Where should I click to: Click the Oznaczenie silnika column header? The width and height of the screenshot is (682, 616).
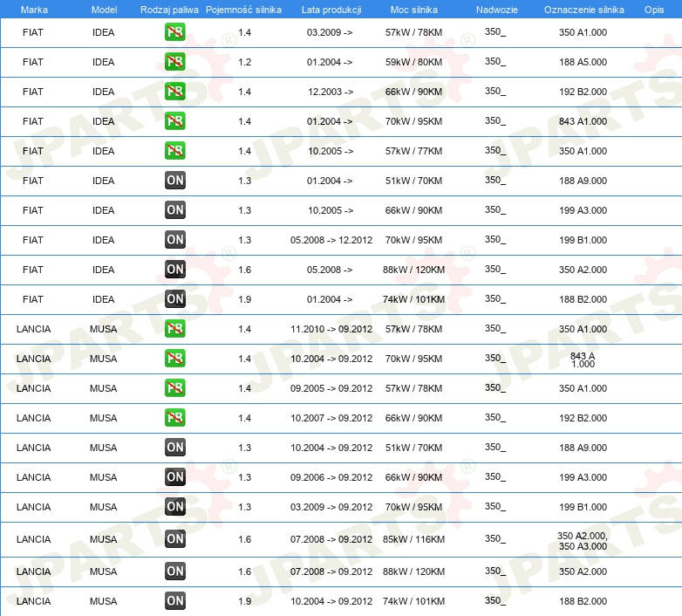tap(583, 10)
